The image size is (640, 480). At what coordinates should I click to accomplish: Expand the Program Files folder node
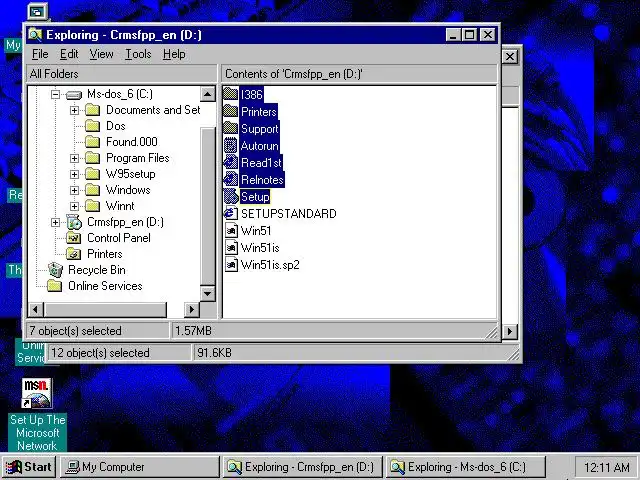[74, 158]
